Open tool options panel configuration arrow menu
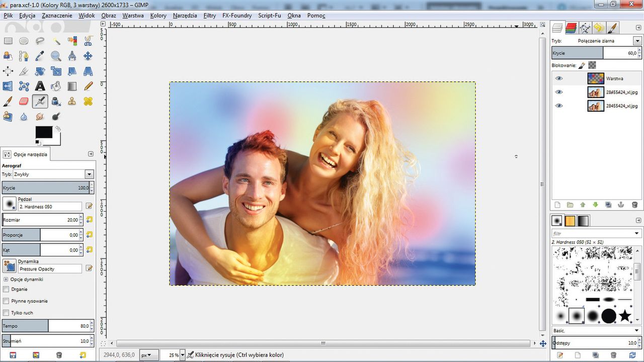Screen dimensions: 644x362 [x=91, y=154]
